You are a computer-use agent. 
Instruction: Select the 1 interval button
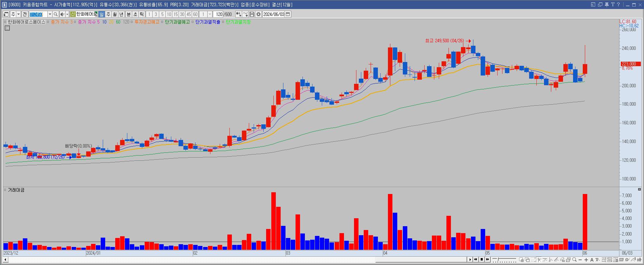point(149,14)
